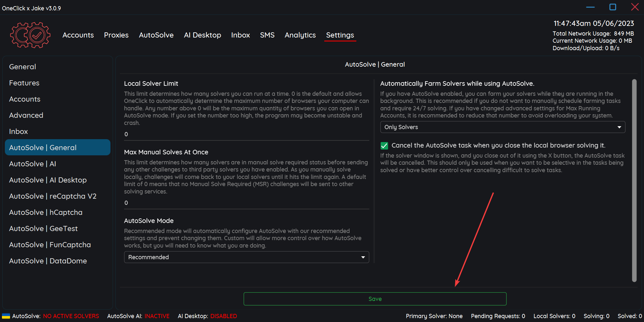The width and height of the screenshot is (644, 322).
Task: Maximize the OneClick window
Action: click(x=613, y=7)
